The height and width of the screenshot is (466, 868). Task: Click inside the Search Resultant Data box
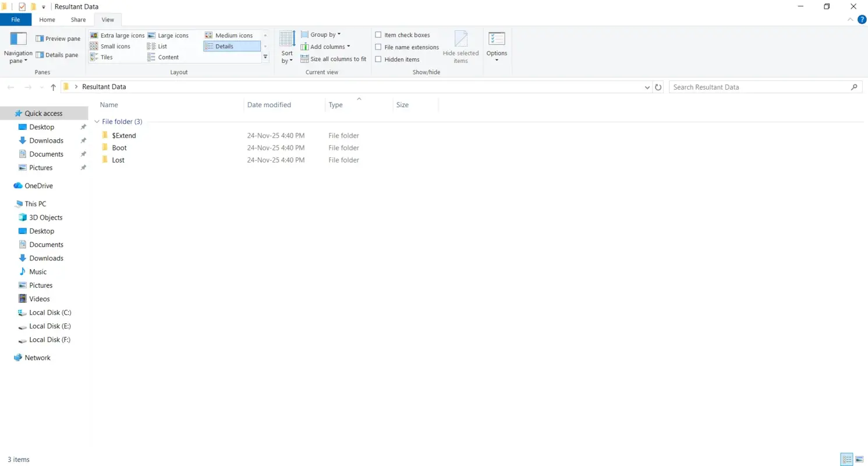click(757, 87)
